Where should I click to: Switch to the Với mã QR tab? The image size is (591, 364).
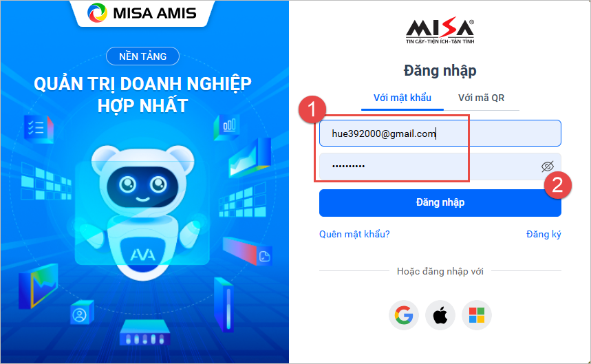pos(482,98)
